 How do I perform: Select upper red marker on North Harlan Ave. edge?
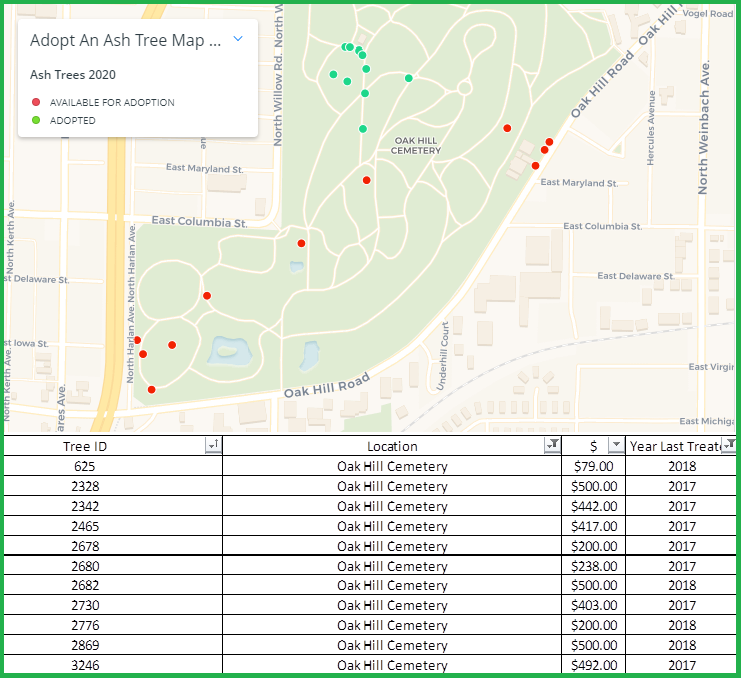click(x=138, y=340)
